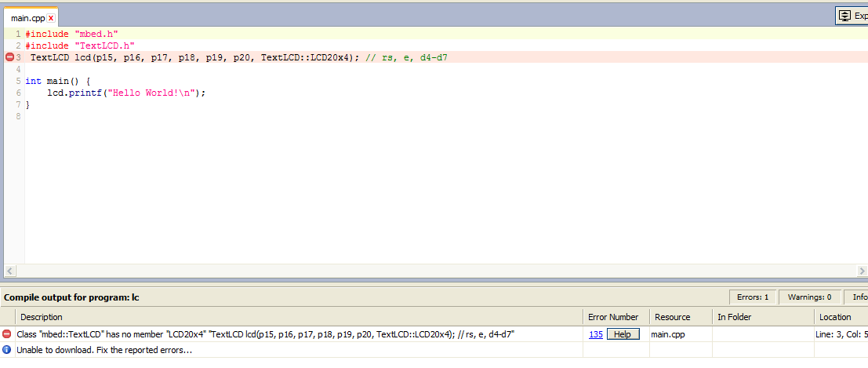
Task: Toggle the Warnings: 0 filter
Action: coord(809,297)
